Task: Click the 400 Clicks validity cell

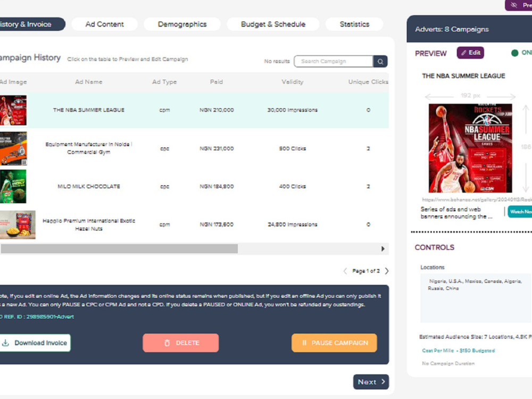Action: pyautogui.click(x=293, y=187)
